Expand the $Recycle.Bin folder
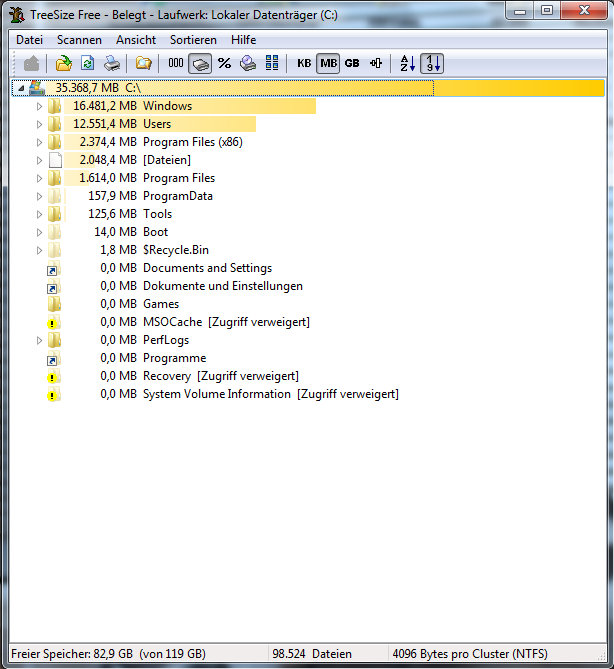The image size is (614, 669). coord(39,250)
